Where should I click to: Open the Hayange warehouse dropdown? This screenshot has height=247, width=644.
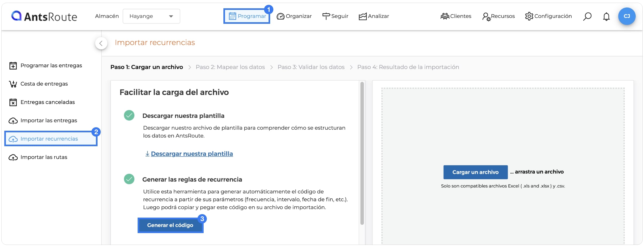(x=151, y=16)
